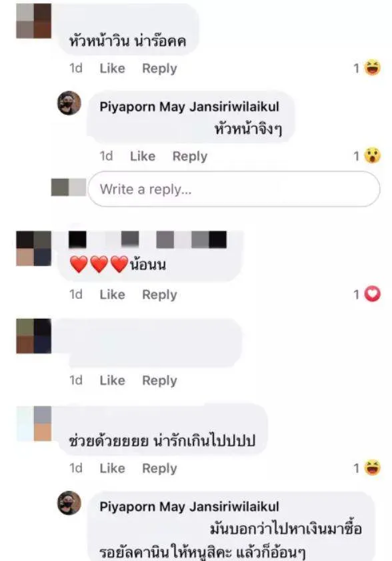
Task: Like Piyaporn's 'หัวหน้าจิงๆ' reply
Action: 143,156
